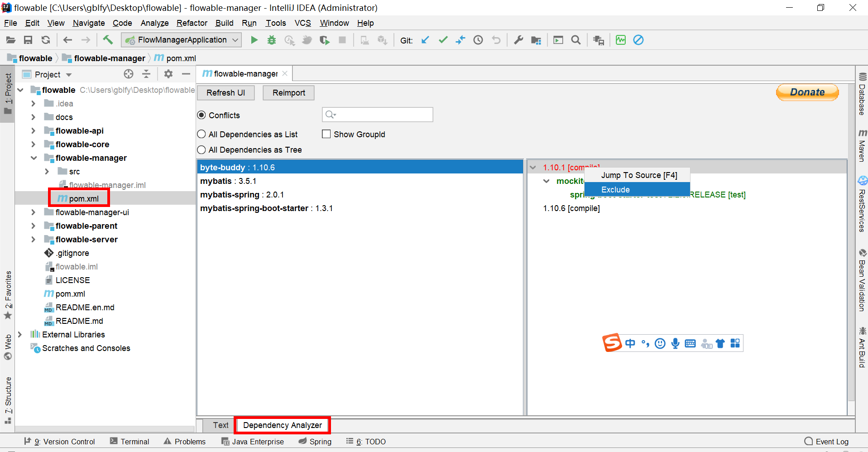868x452 pixels.
Task: Select All Dependencies as Tree option
Action: [201, 149]
